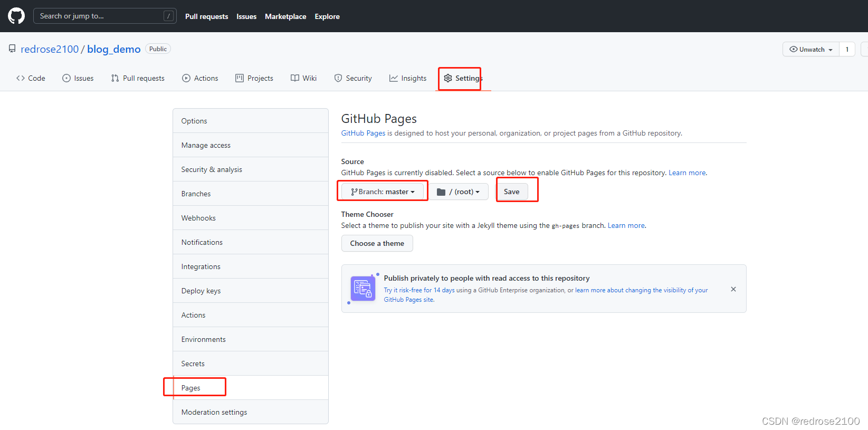Open Integrations settings page

point(251,266)
